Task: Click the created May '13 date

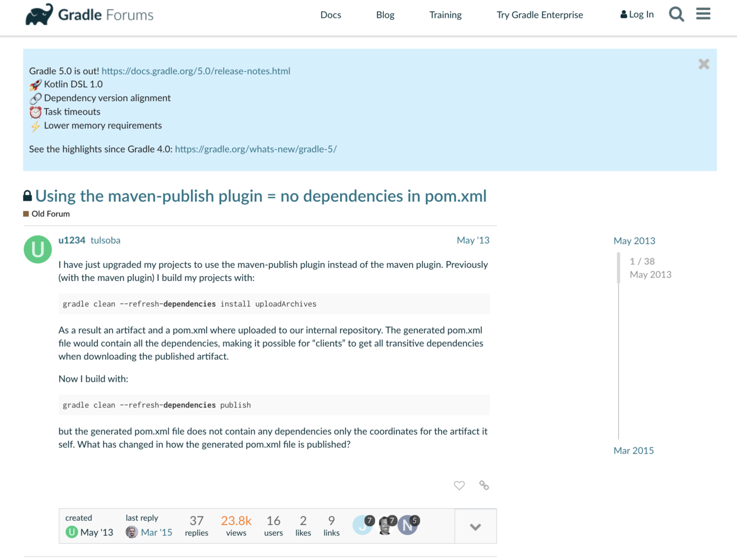Action: (97, 532)
